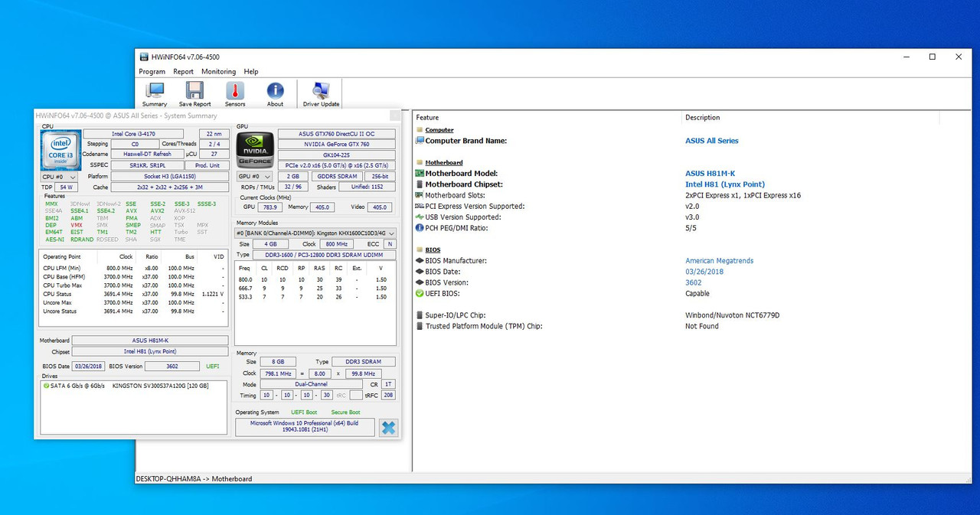Click the NVIDIA GeForce logo
This screenshot has width=980, height=515.
click(253, 149)
